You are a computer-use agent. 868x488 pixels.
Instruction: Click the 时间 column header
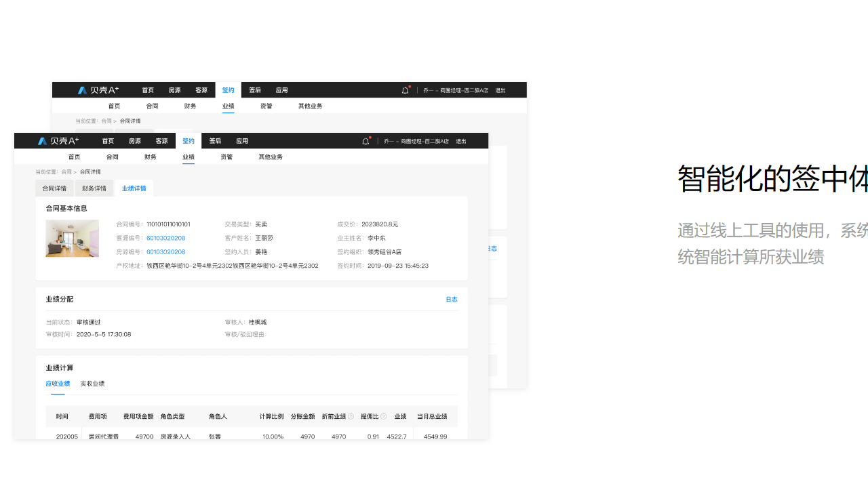point(62,417)
